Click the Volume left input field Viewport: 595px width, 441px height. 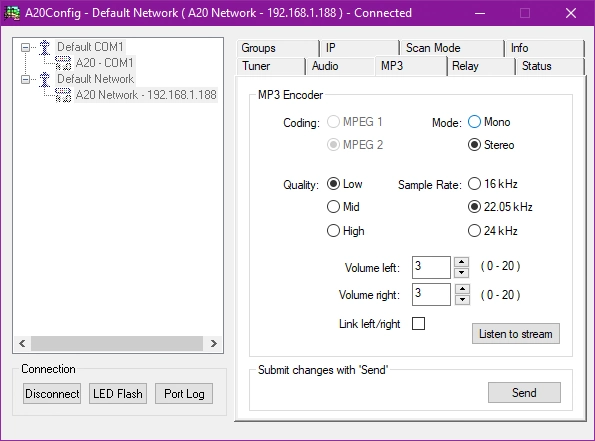pos(431,267)
